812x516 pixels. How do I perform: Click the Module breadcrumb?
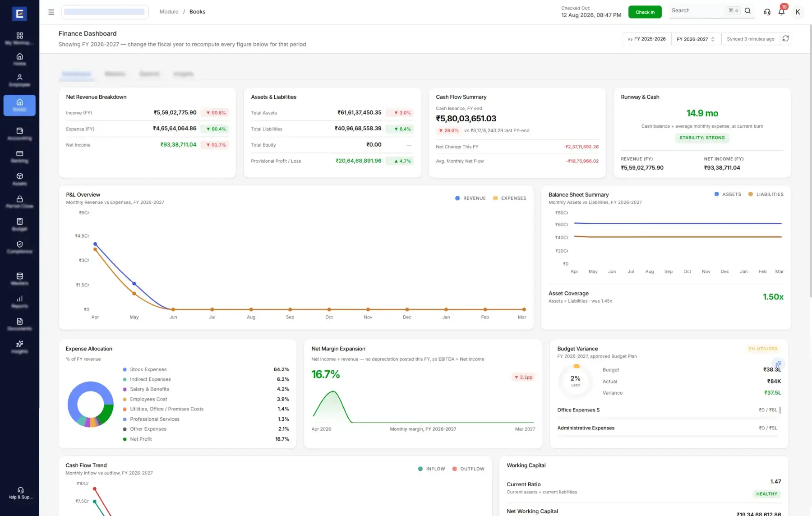click(169, 12)
